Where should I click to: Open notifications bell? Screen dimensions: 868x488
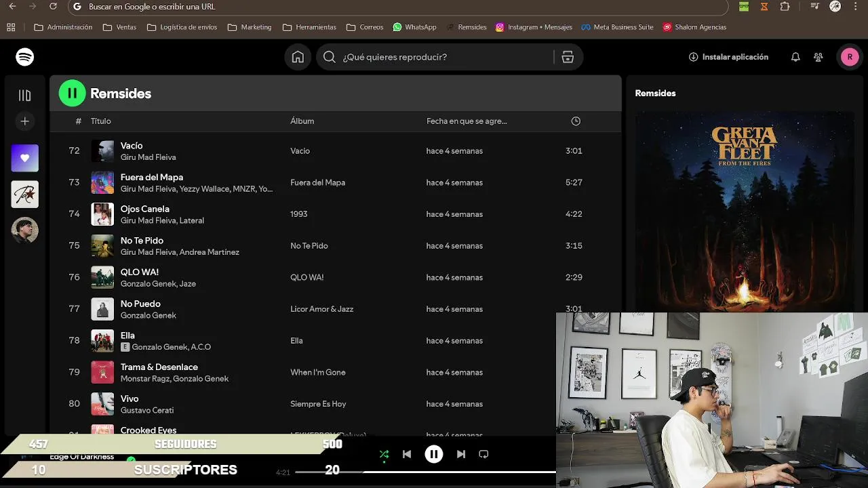pos(795,57)
